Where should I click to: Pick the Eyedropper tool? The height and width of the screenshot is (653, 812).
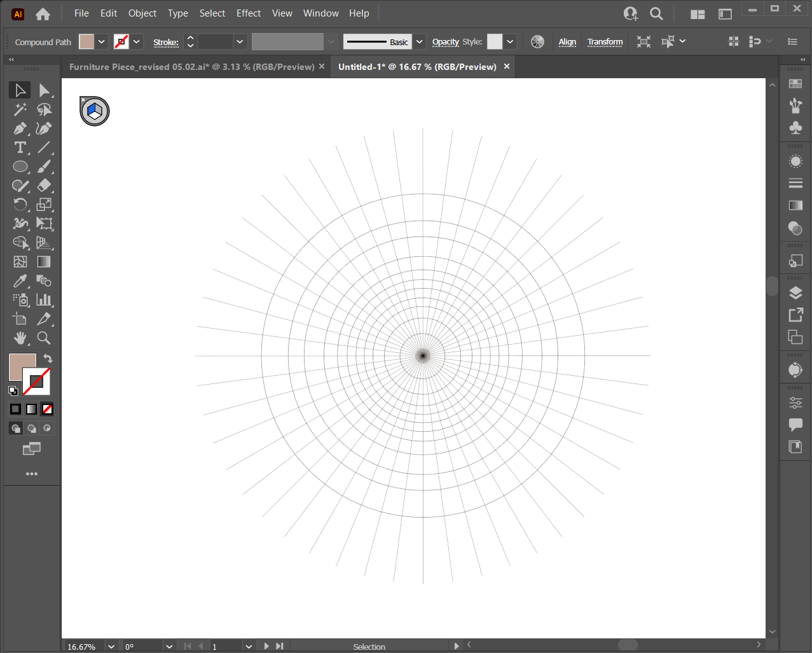(x=20, y=281)
